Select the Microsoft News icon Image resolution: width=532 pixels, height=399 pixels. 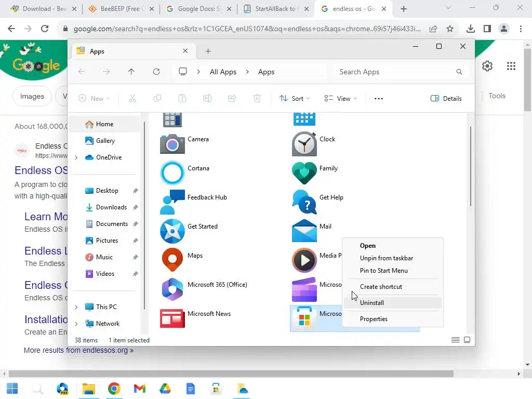coord(172,318)
